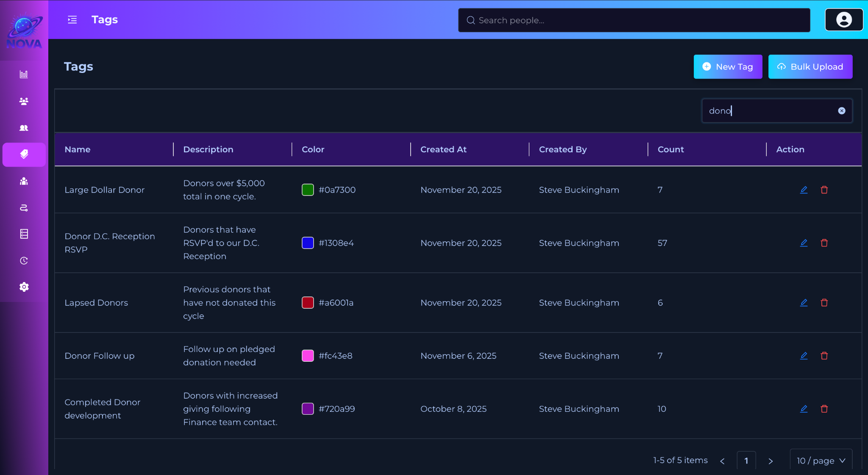
Task: Delete Completed Donor development tag
Action: (824, 409)
